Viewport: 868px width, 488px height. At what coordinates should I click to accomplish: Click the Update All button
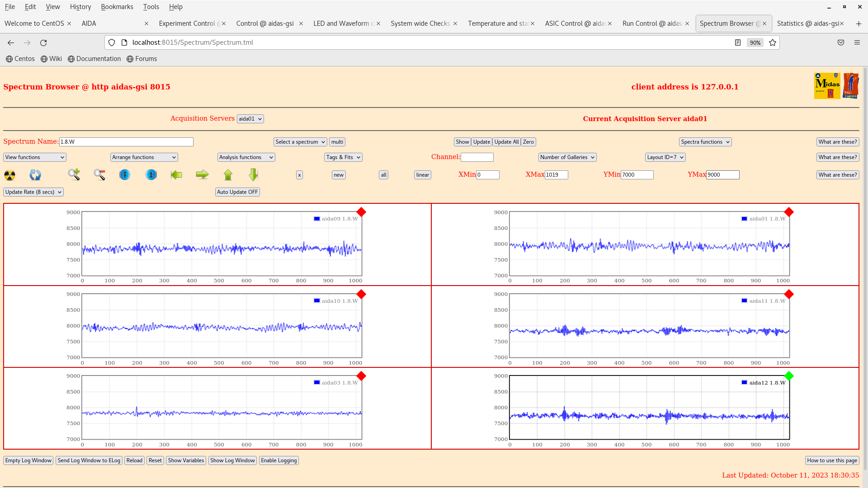[506, 142]
